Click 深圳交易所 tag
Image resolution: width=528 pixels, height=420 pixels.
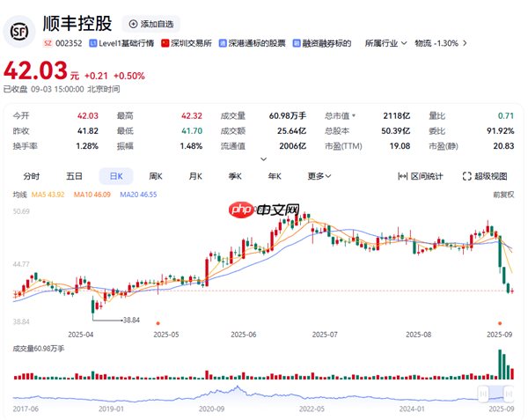click(187, 43)
